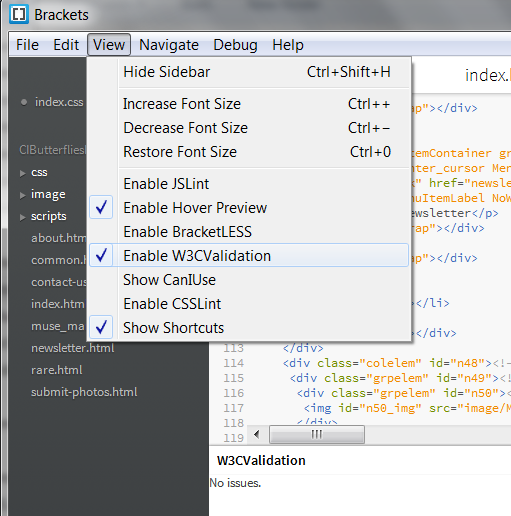
Task: Toggle Enable Hover Preview off
Action: (249, 208)
